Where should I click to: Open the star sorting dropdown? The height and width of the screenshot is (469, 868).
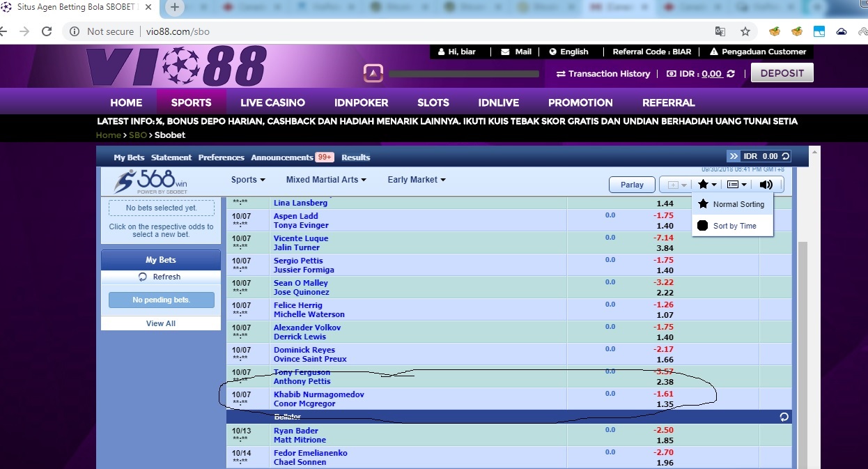click(x=707, y=185)
